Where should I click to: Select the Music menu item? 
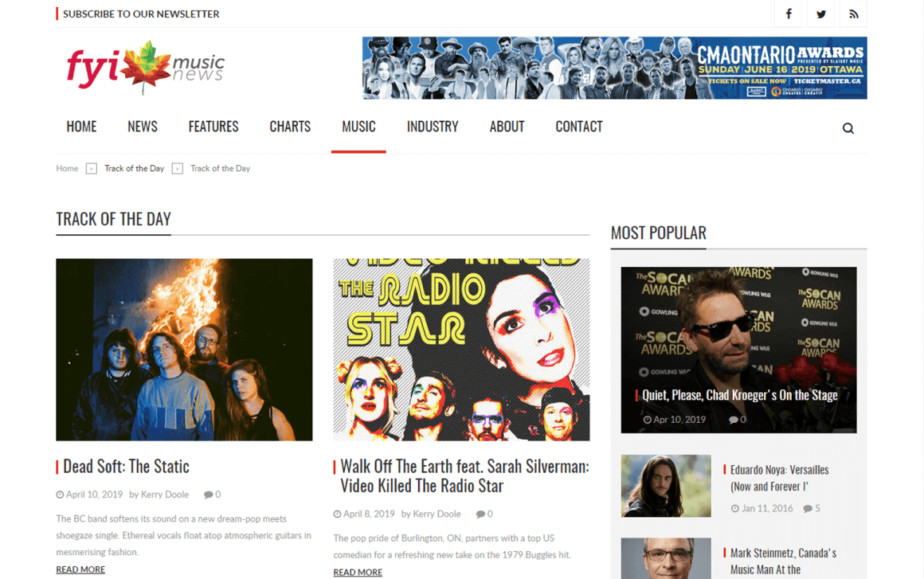pos(359,127)
